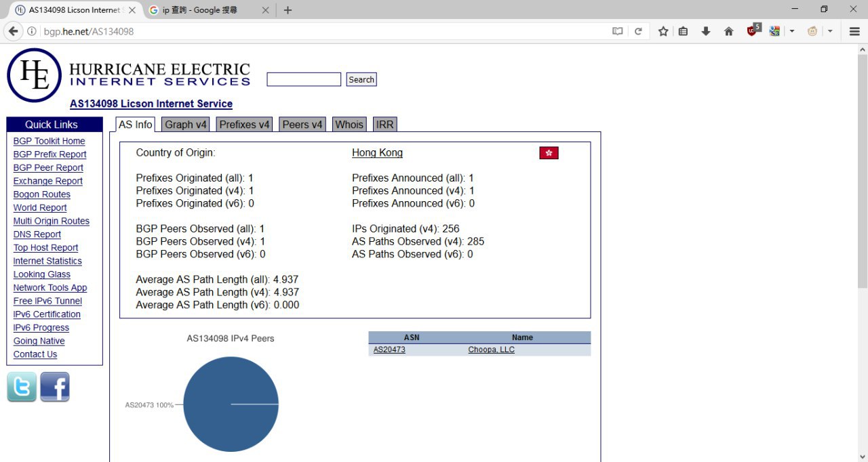The width and height of the screenshot is (868, 462).
Task: Click the Firefox back arrow button
Action: pyautogui.click(x=13, y=31)
